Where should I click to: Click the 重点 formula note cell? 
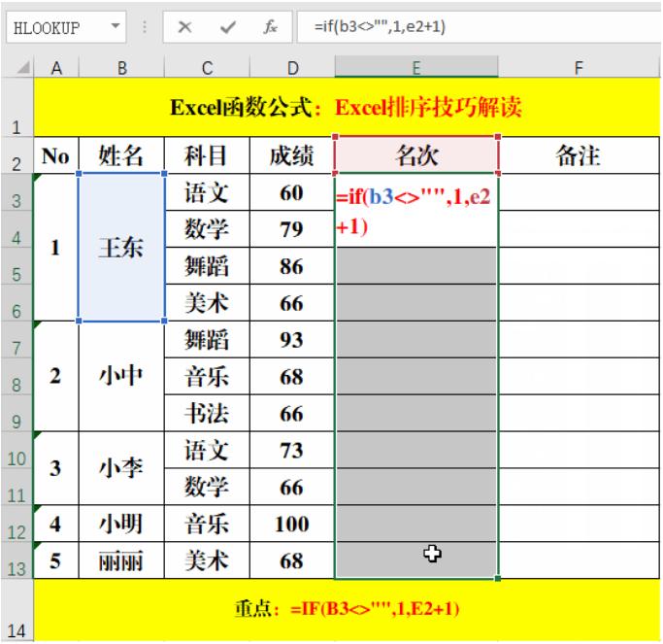[347, 610]
